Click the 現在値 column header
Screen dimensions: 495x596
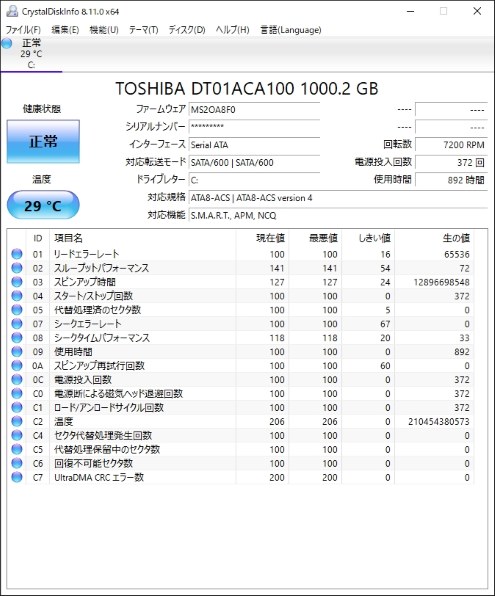coord(262,238)
